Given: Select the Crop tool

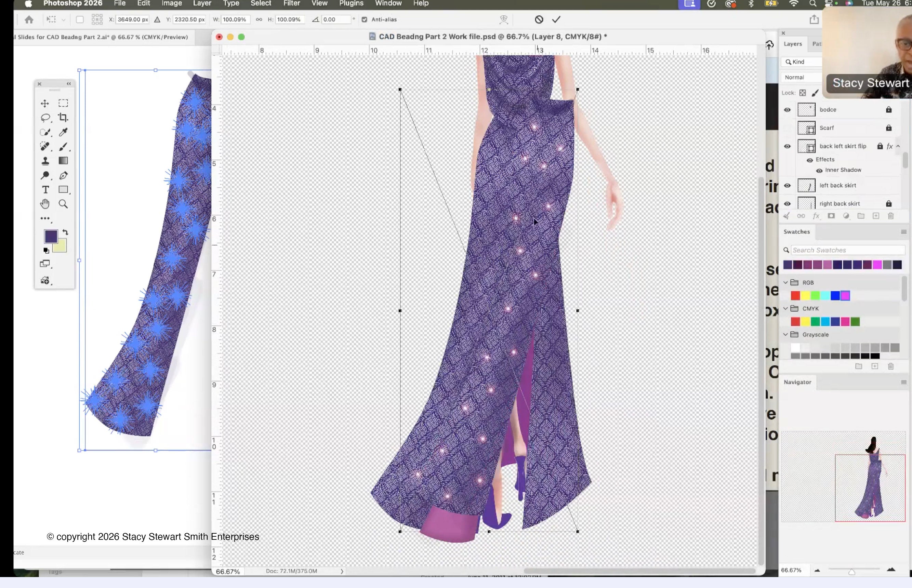Looking at the screenshot, I should point(63,118).
